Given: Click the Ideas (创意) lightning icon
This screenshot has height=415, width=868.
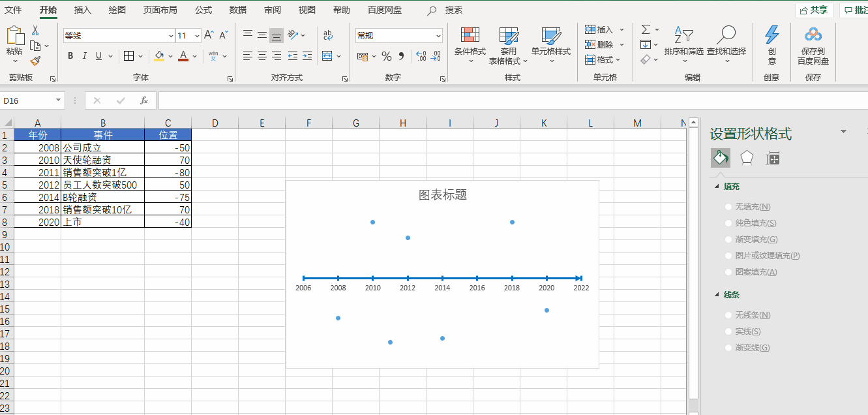Looking at the screenshot, I should pyautogui.click(x=772, y=44).
